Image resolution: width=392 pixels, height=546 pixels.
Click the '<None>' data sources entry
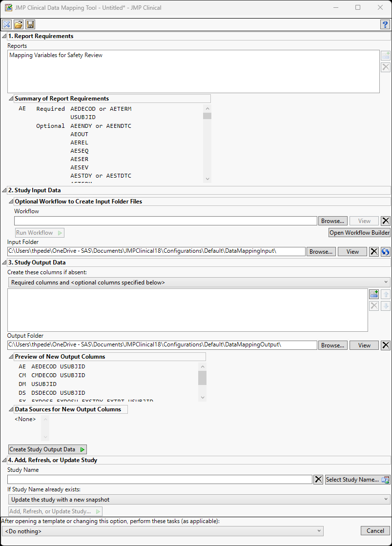[25, 419]
